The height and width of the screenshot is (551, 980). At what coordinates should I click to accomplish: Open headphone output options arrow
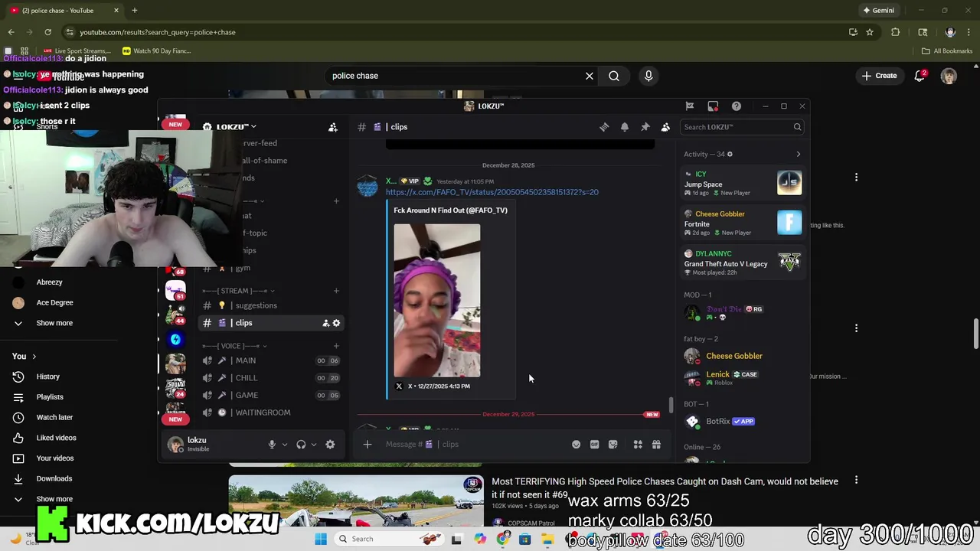tap(314, 445)
